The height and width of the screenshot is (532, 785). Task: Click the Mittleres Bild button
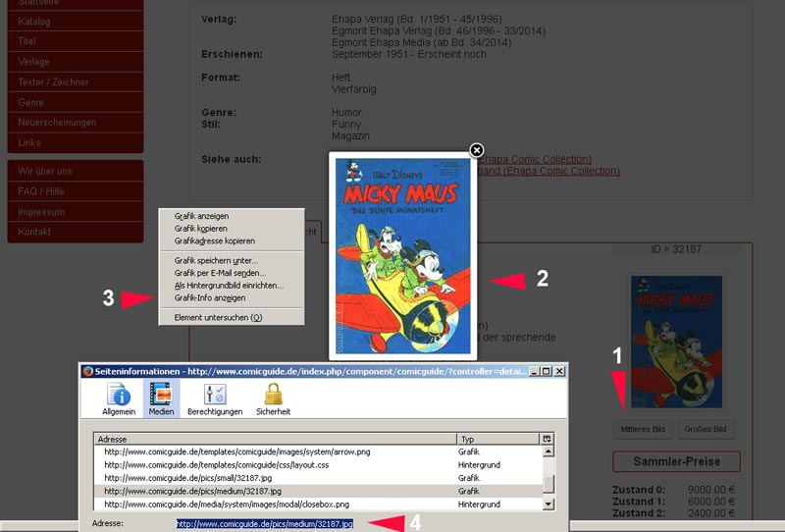pyautogui.click(x=643, y=429)
